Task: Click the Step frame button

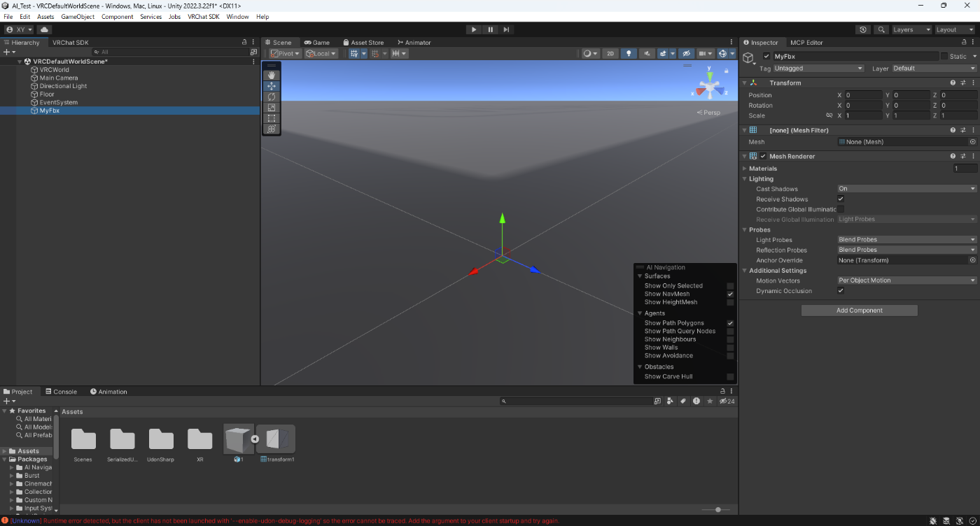Action: point(506,29)
